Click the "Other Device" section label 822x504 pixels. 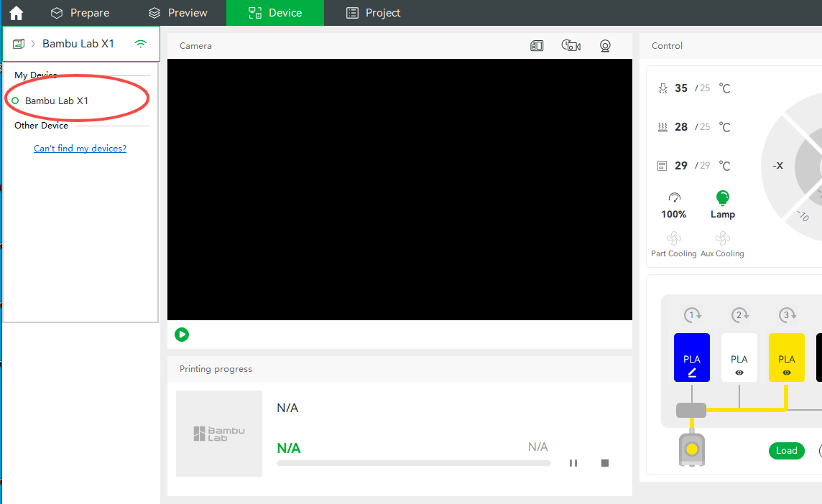pos(42,125)
